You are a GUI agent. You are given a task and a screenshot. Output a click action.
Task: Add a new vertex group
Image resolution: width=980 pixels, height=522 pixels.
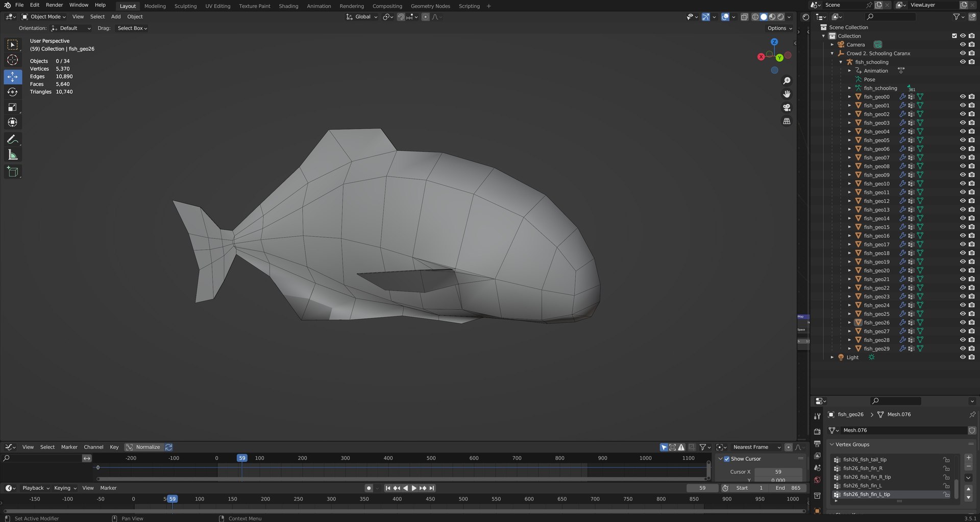pyautogui.click(x=969, y=458)
